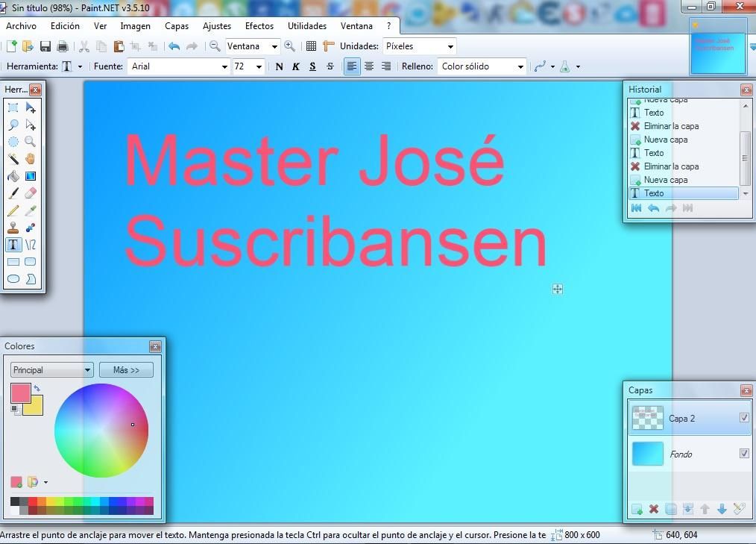Open the Principal color selector dropdown
Screen dimensions: 756x544
point(51,370)
